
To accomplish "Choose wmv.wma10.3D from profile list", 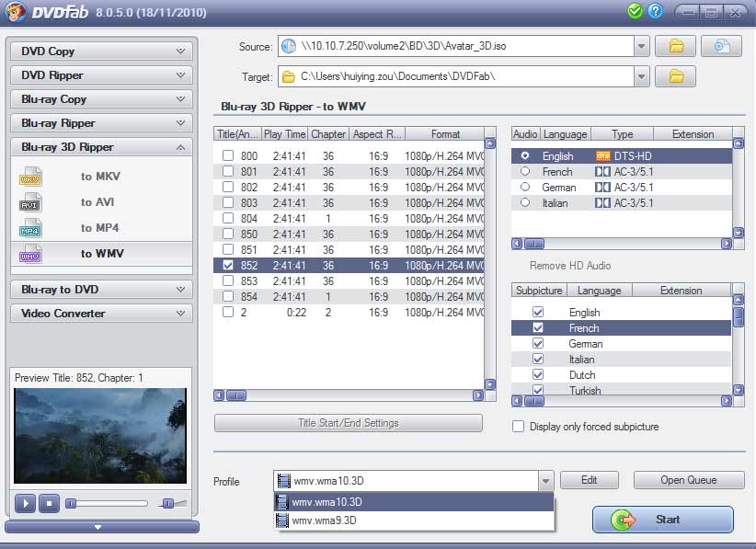I will [414, 502].
